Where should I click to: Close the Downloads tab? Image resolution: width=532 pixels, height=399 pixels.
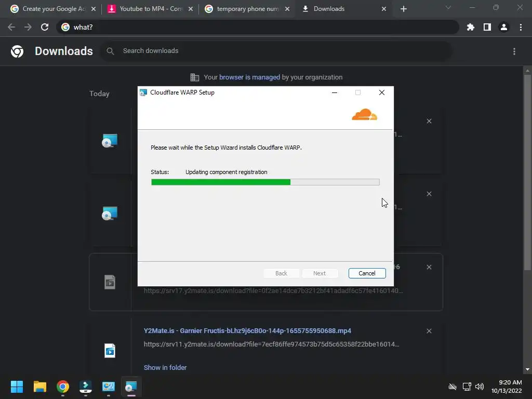(384, 9)
